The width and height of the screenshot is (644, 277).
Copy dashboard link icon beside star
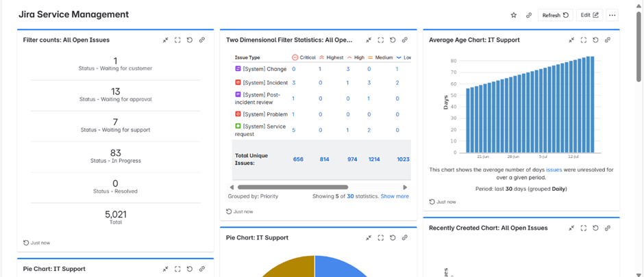tap(529, 15)
